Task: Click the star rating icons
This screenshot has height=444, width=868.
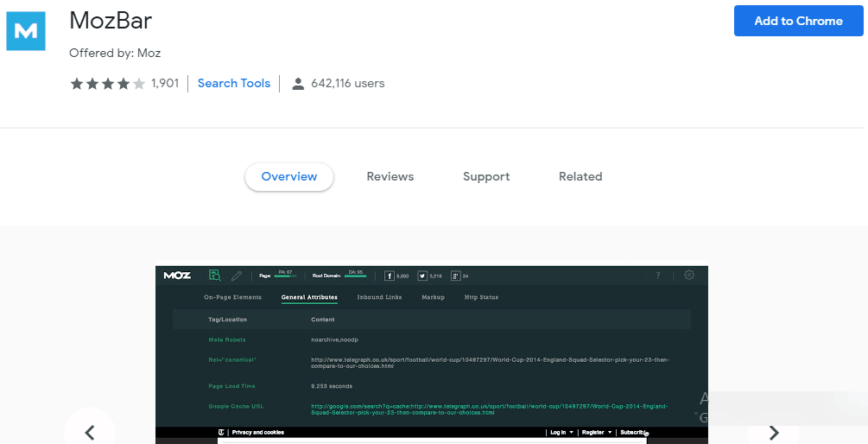Action: pos(108,84)
